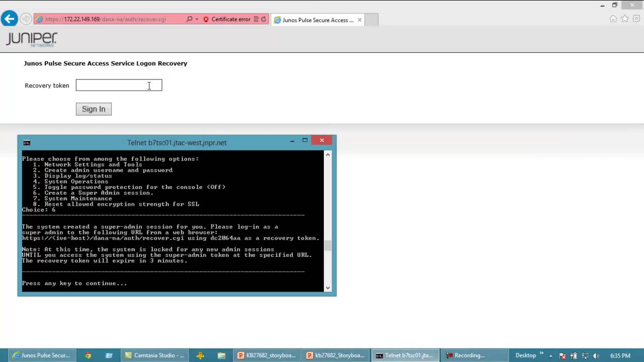644x362 pixels.
Task: Click the Telnet vertical scrollbar thumb
Action: coord(328,245)
